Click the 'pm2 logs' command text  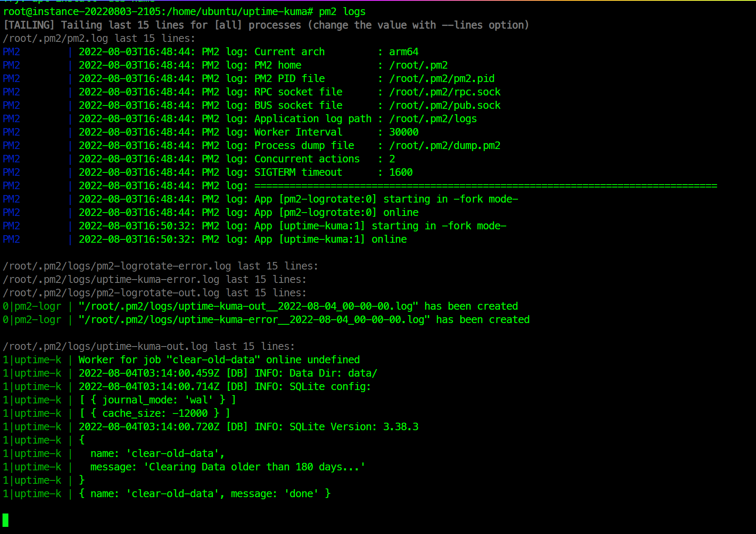(x=342, y=12)
